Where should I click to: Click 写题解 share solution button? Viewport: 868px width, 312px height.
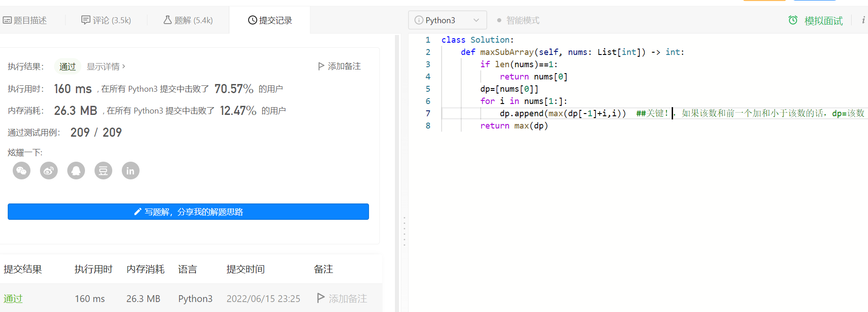188,212
